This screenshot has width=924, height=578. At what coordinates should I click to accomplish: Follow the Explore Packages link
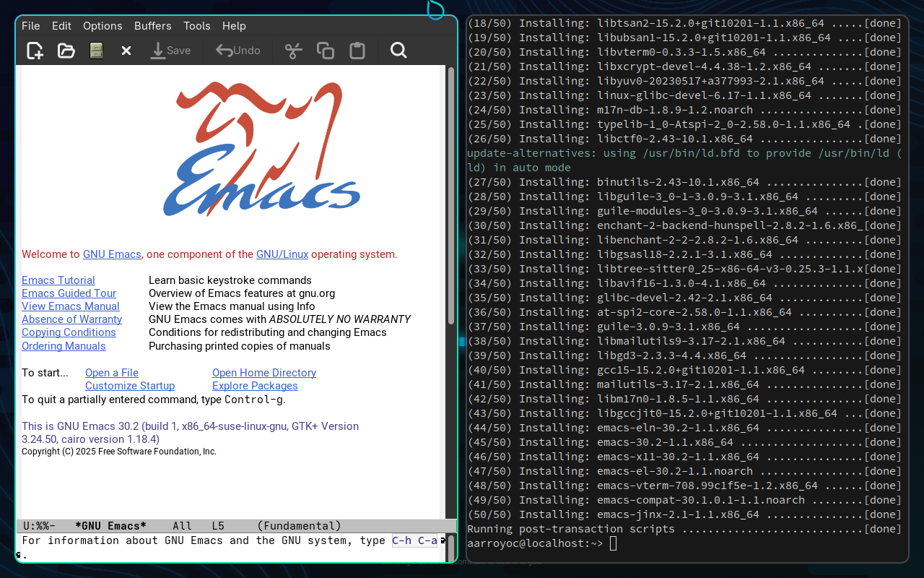click(x=255, y=386)
